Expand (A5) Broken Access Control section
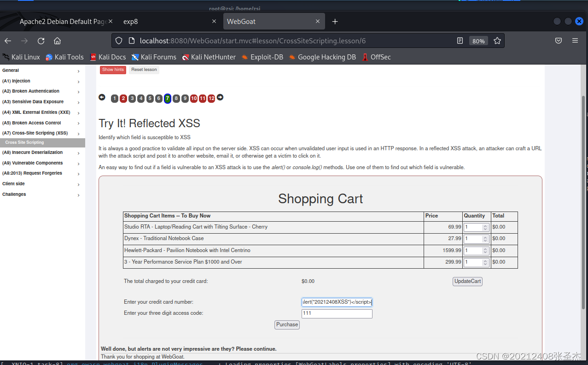 (42, 123)
